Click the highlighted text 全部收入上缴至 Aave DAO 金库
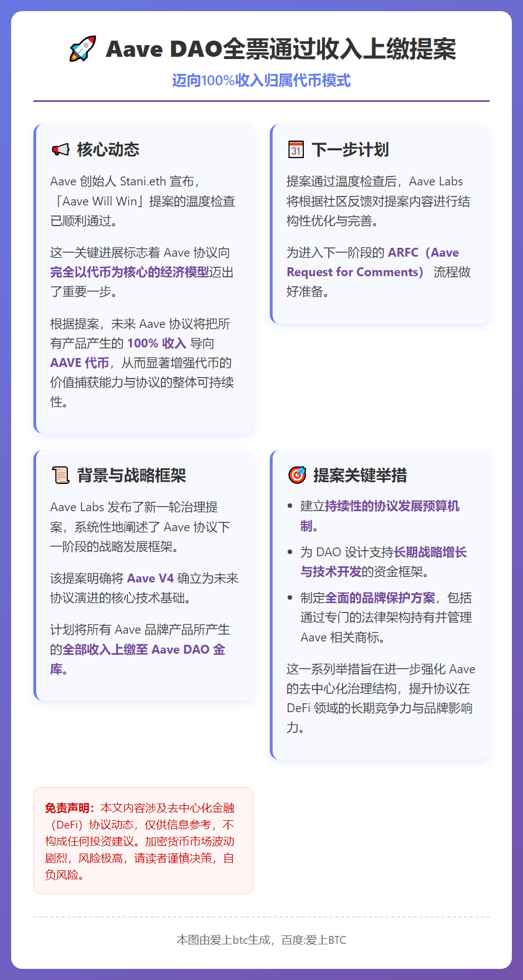 tap(137, 659)
